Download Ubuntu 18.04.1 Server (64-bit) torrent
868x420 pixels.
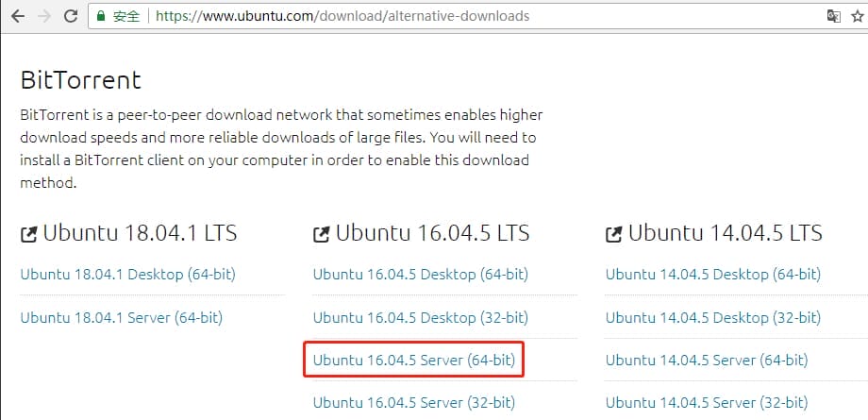(121, 317)
